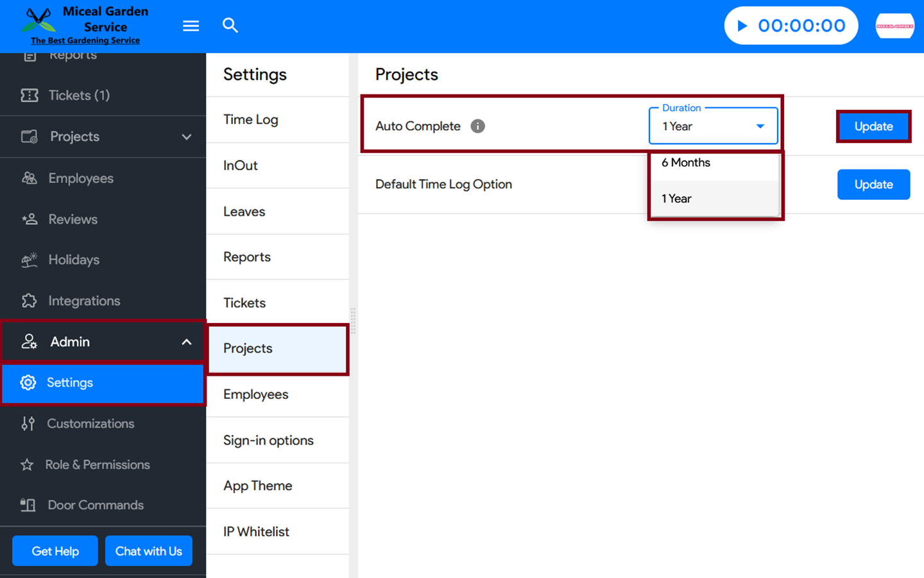The width and height of the screenshot is (924, 578).
Task: Click the hamburger menu icon
Action: point(191,26)
